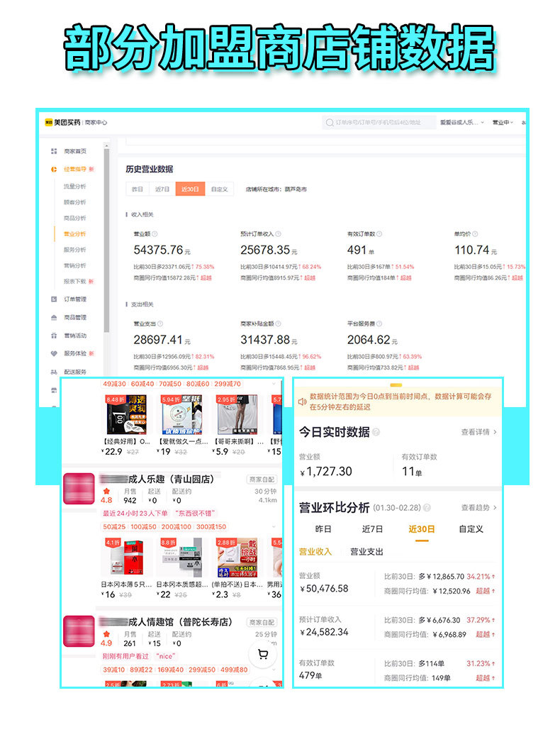Click the 营销活动 gift icon

54,335
